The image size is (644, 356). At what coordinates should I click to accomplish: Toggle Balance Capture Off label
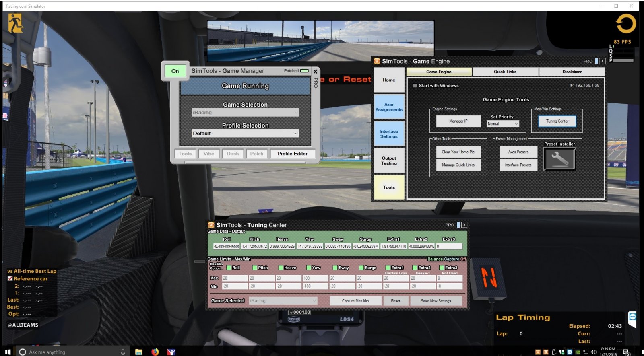[x=446, y=259]
